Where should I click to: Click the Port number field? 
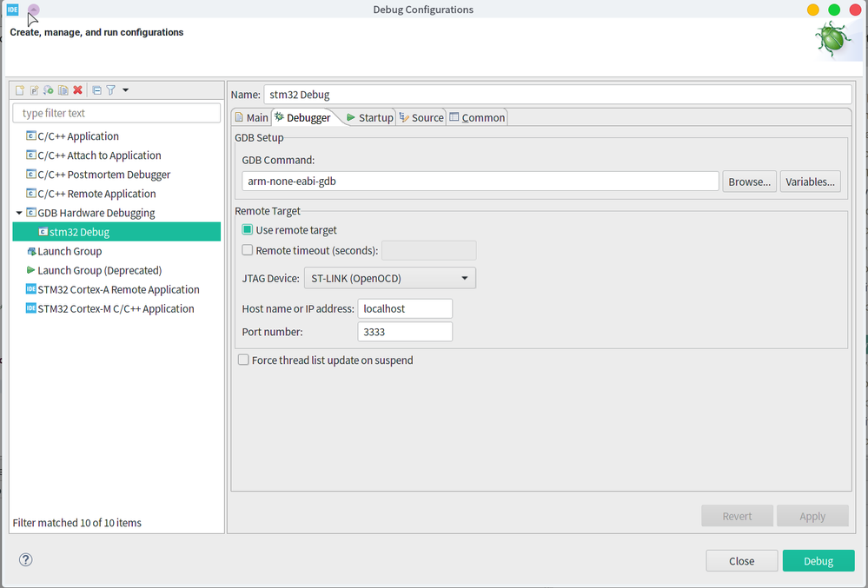point(405,332)
